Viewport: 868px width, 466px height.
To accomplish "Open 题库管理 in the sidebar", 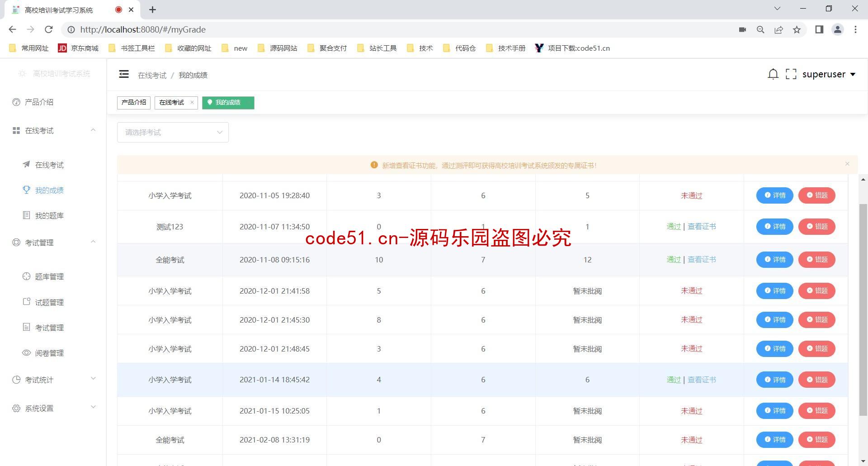I will point(53,277).
